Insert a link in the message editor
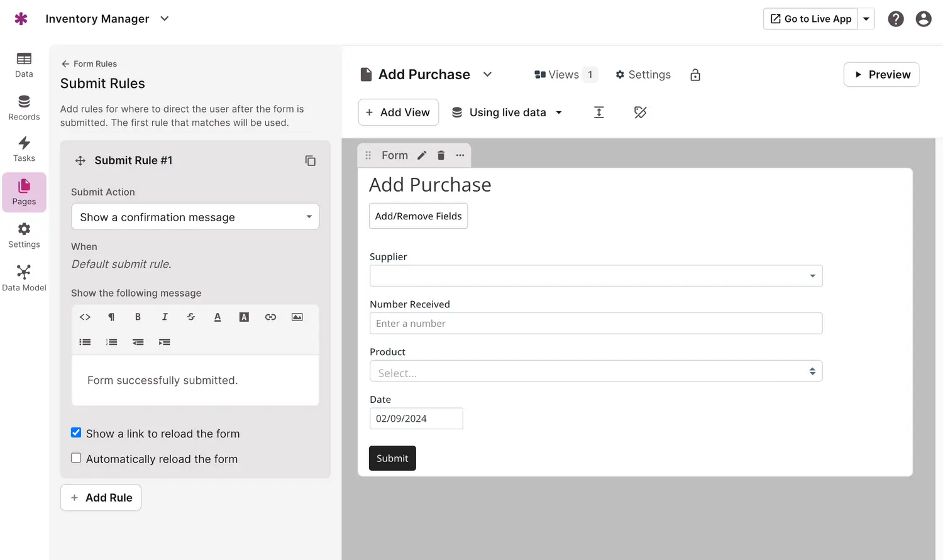Screen dimensions: 943x560 click(270, 317)
